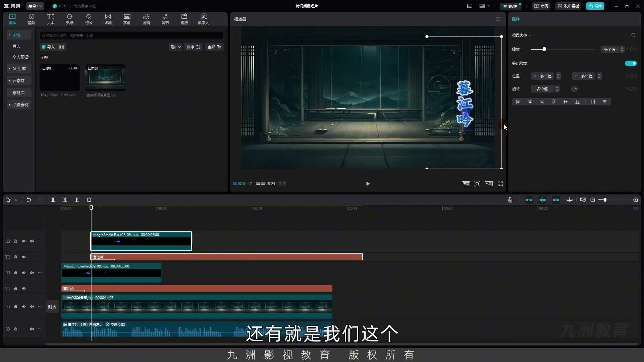Click the split clip tool
The width and height of the screenshot is (644, 362).
[53, 200]
